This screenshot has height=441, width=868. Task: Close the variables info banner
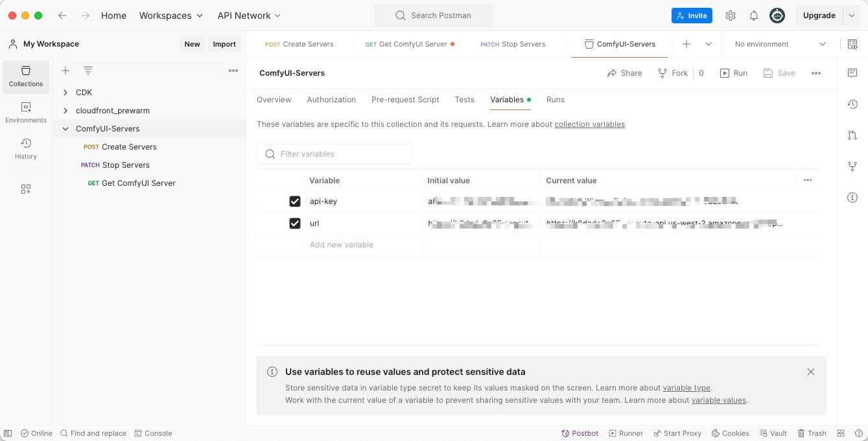tap(811, 372)
